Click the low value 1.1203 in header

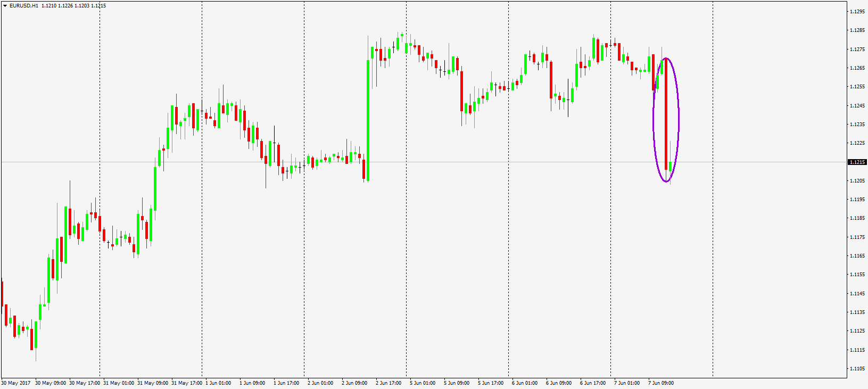point(81,6)
